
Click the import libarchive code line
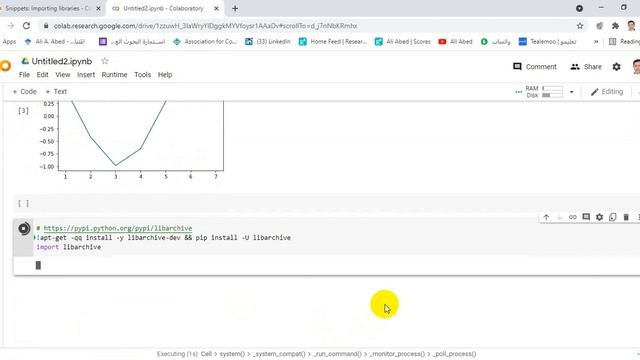coord(69,247)
